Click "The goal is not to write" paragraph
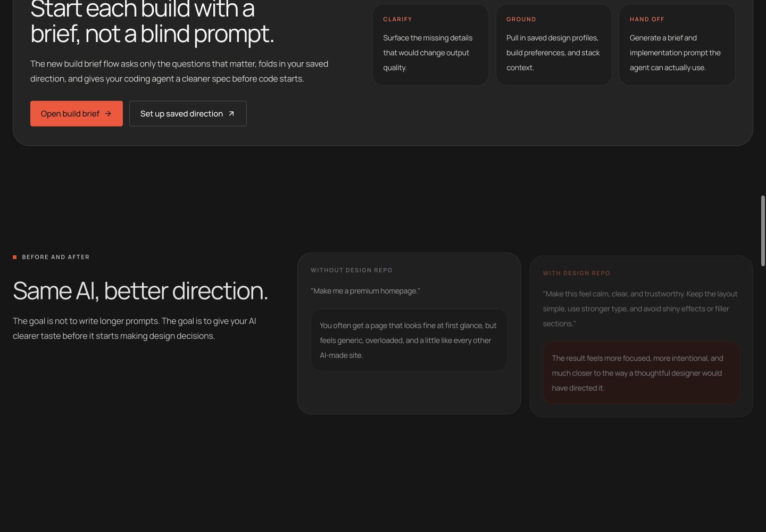This screenshot has height=532, width=766. point(135,328)
